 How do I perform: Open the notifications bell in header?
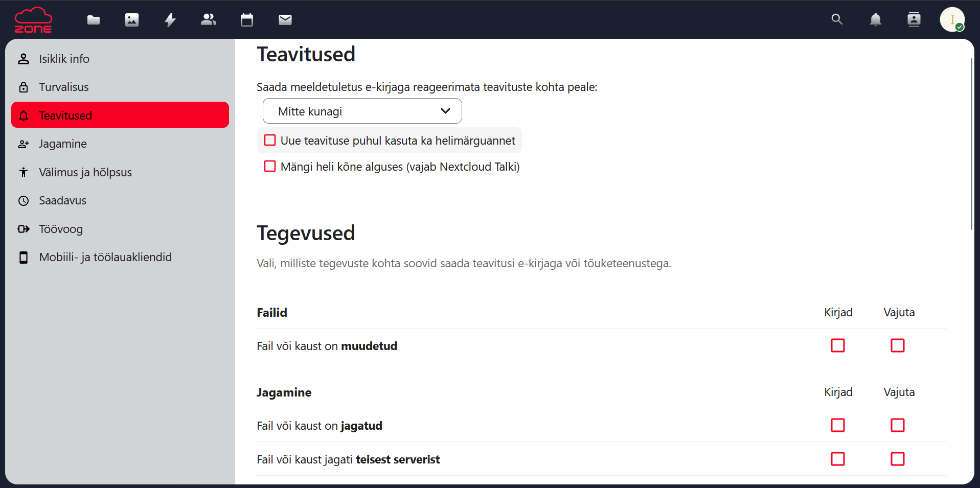pos(876,19)
